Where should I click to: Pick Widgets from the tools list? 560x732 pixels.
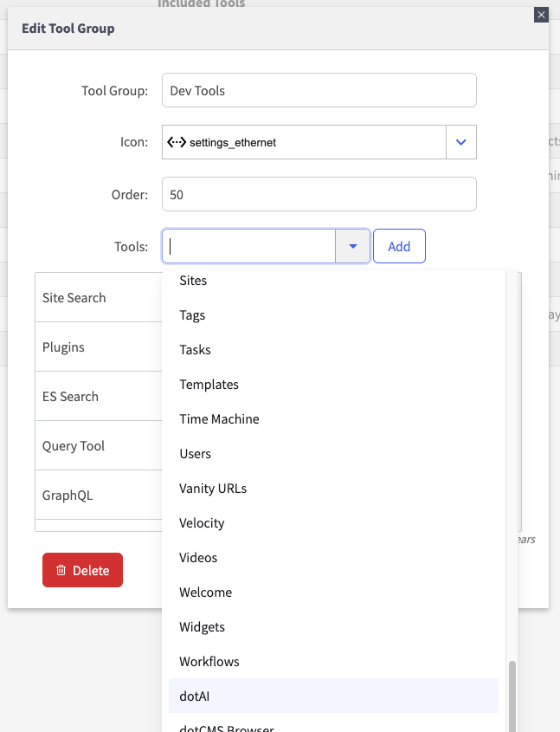coord(203,626)
